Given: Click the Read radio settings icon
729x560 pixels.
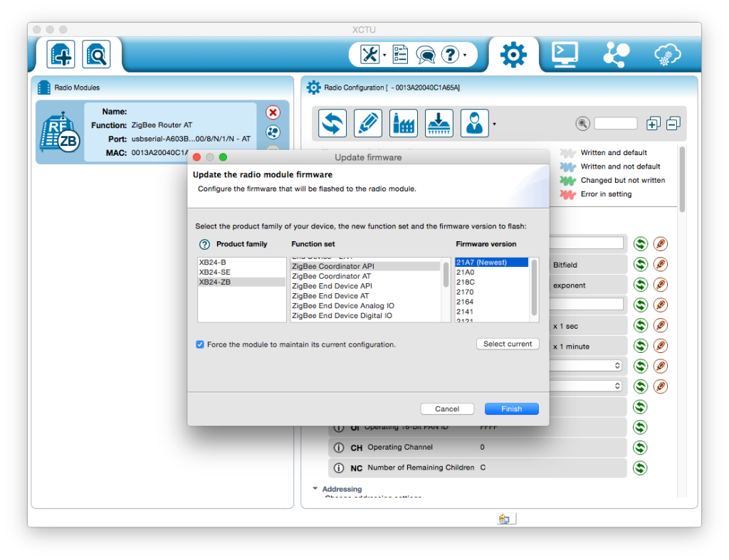Looking at the screenshot, I should click(332, 123).
